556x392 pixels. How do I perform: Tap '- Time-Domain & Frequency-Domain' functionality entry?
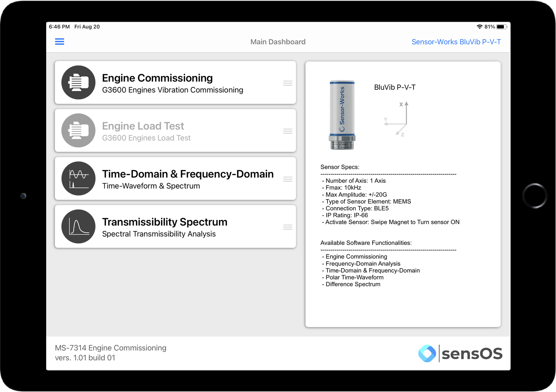pos(371,270)
